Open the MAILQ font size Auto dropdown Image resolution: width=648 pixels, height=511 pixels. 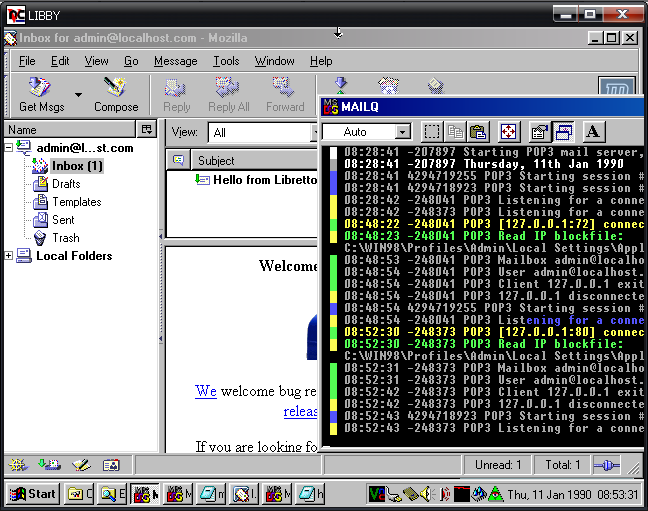[x=403, y=132]
